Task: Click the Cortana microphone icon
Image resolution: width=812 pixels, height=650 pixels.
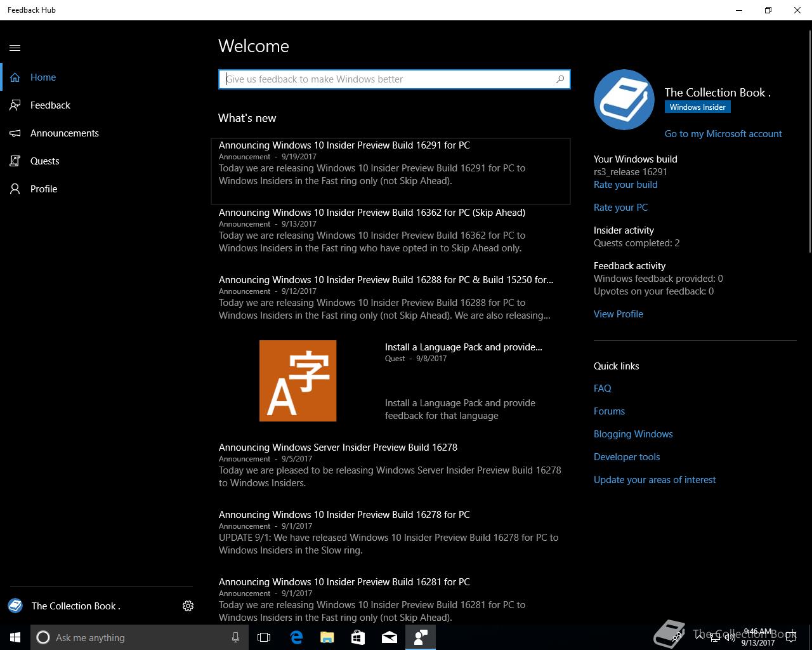Action: click(x=235, y=637)
